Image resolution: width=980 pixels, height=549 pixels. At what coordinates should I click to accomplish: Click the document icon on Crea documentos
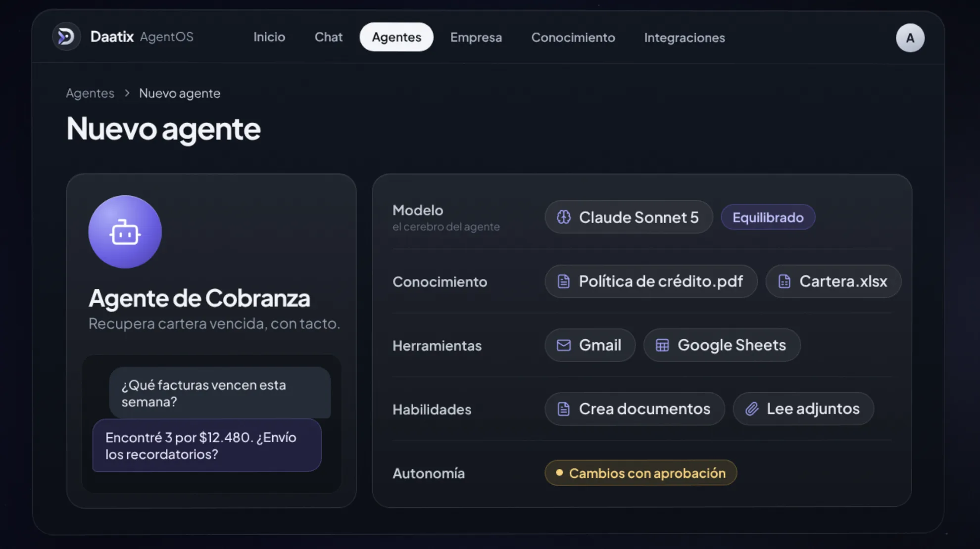click(564, 409)
